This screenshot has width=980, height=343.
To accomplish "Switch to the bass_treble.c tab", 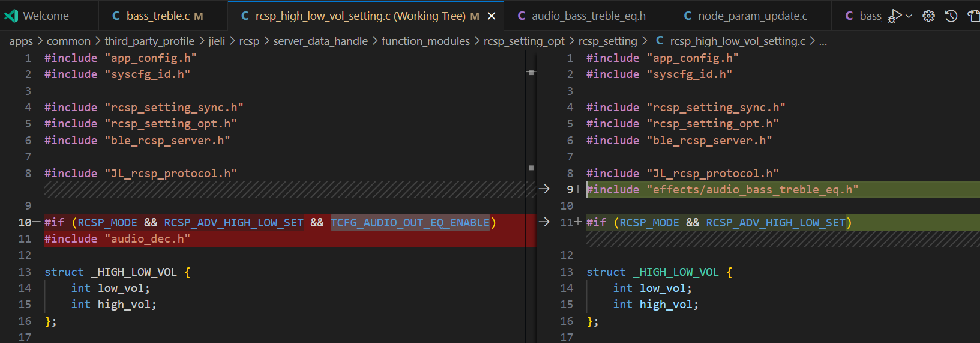I will coord(163,16).
